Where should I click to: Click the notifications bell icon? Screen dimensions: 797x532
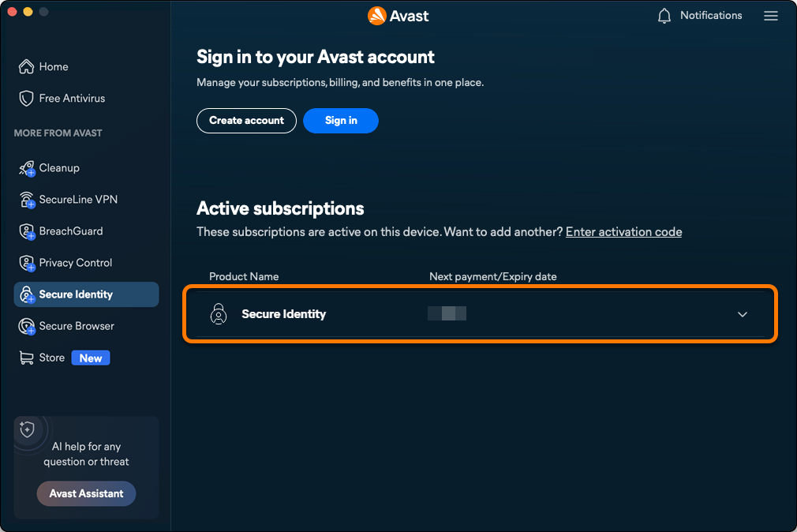664,16
